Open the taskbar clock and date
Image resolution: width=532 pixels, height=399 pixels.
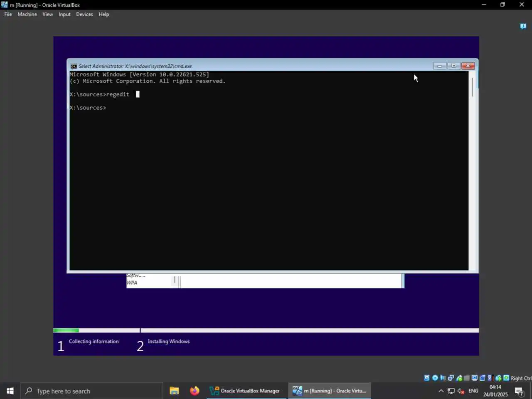[x=495, y=391]
